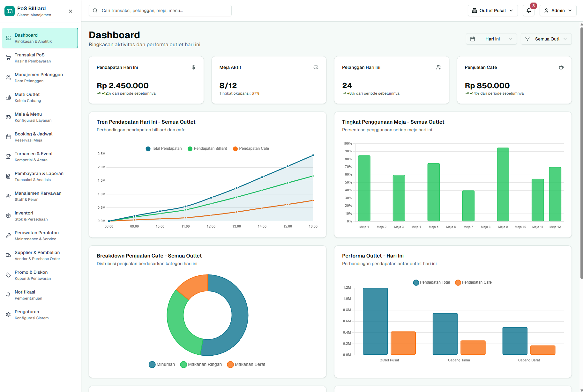Click the PoS Billiard gamepad logo
This screenshot has height=392, width=583.
point(10,11)
